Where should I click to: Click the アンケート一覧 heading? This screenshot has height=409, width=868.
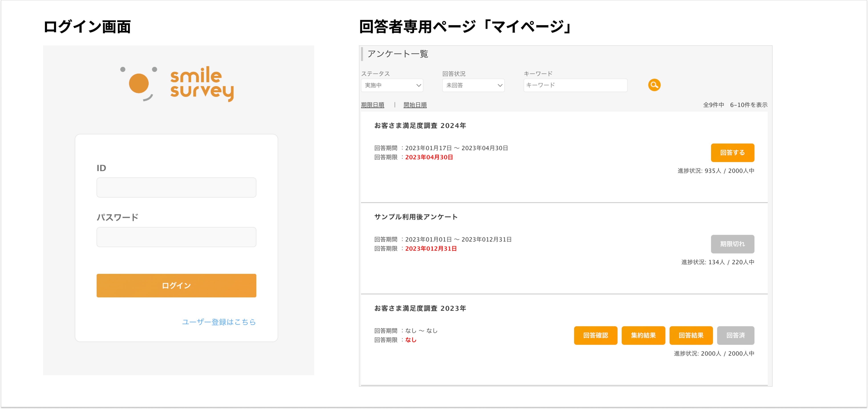click(x=397, y=54)
